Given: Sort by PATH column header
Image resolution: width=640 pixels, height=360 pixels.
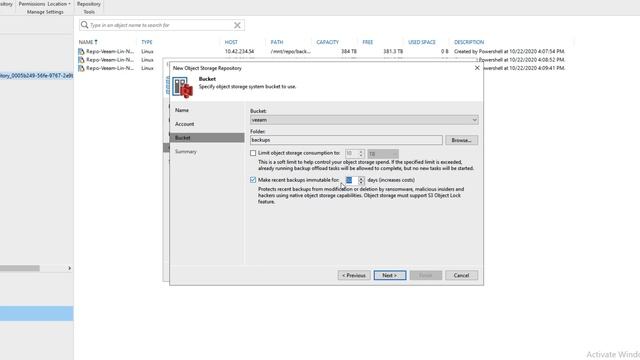Looking at the screenshot, I should click(x=276, y=42).
